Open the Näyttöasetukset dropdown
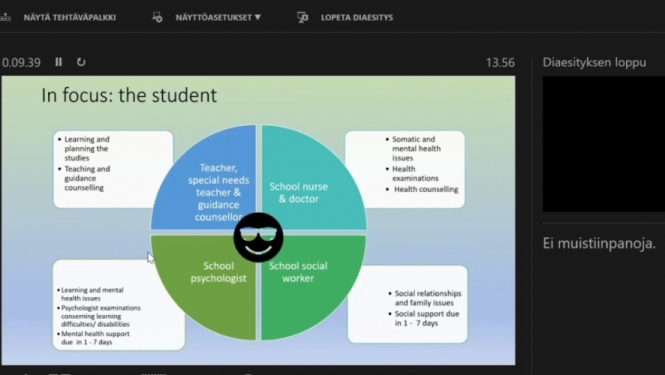The width and height of the screenshot is (665, 375). pyautogui.click(x=218, y=17)
